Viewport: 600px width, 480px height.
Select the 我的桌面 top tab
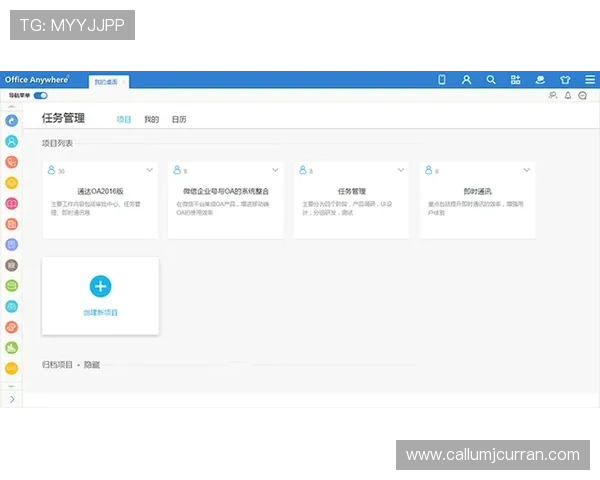click(x=106, y=82)
